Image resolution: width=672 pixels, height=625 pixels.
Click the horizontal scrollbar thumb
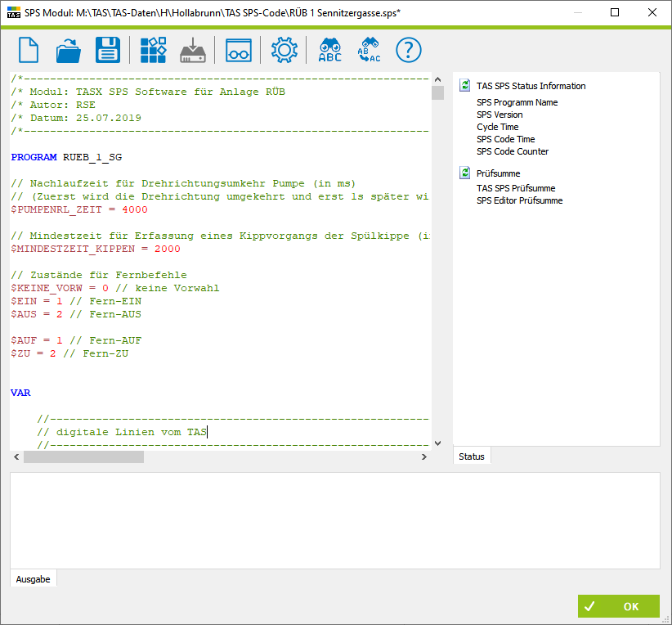[x=83, y=456]
